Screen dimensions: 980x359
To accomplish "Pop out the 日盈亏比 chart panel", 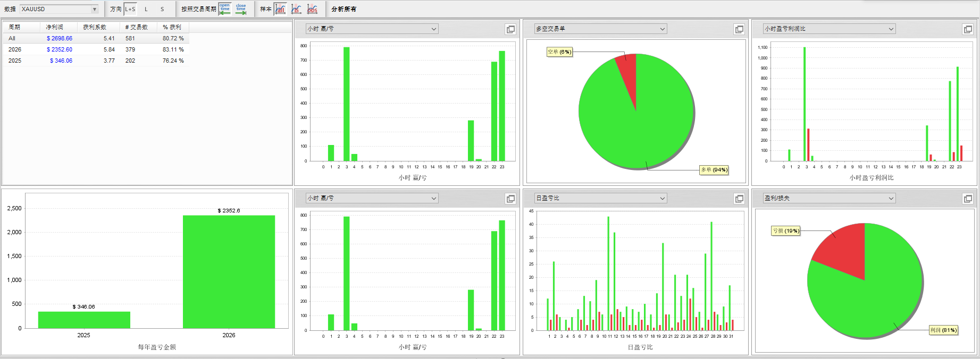I will click(x=739, y=199).
